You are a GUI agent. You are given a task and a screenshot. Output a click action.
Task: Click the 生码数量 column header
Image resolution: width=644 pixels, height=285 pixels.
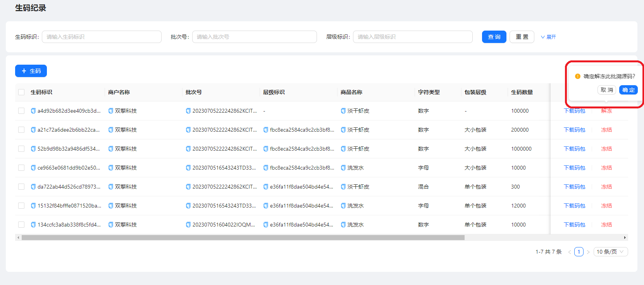tap(522, 92)
